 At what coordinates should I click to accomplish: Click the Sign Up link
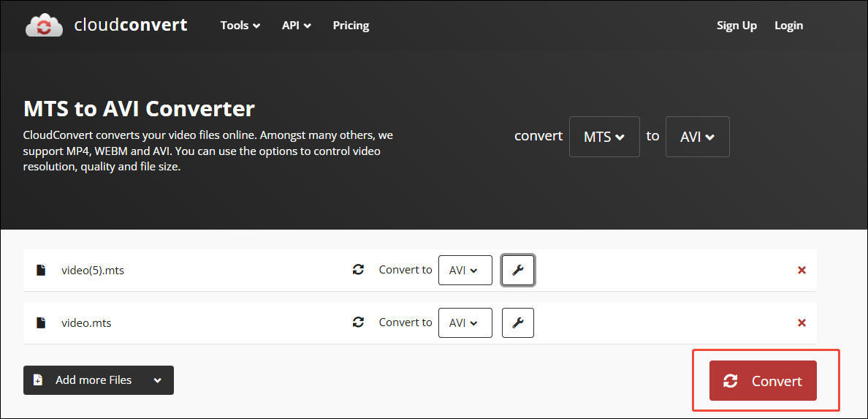(x=736, y=26)
